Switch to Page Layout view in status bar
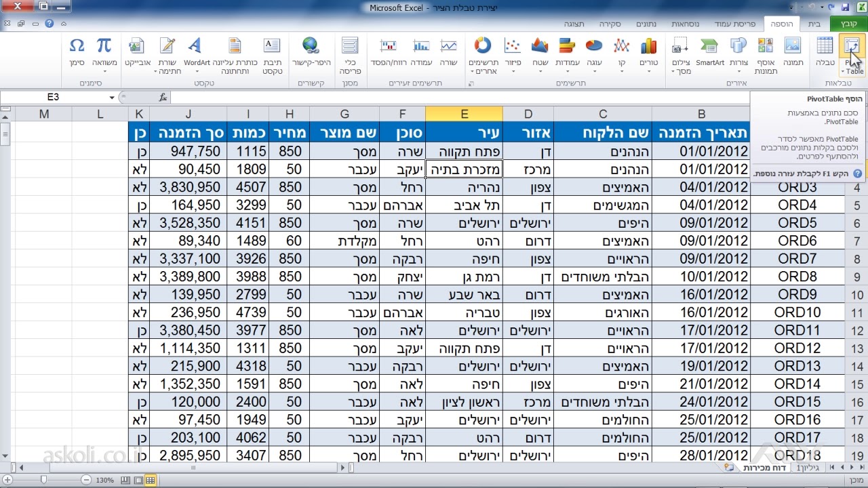 [x=138, y=480]
